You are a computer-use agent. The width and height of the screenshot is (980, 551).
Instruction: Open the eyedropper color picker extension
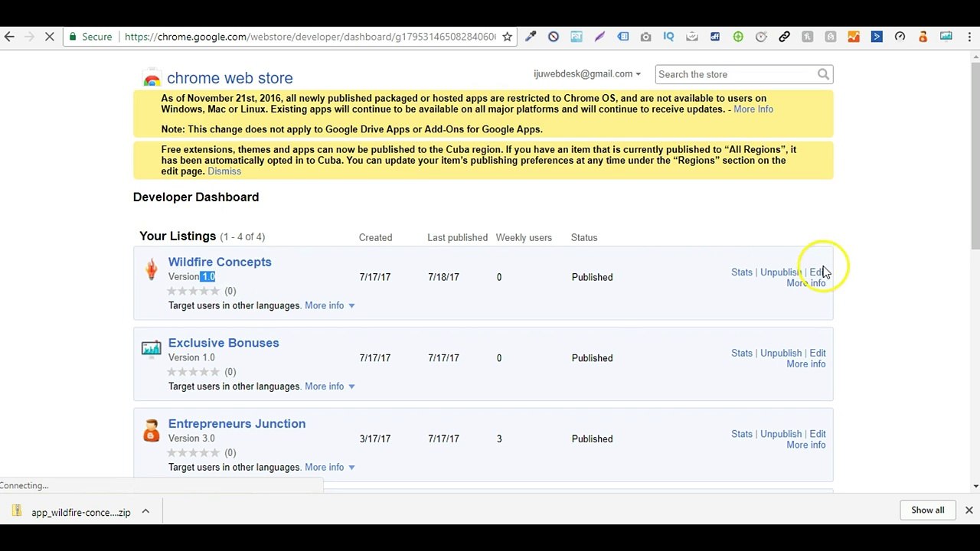(x=531, y=37)
